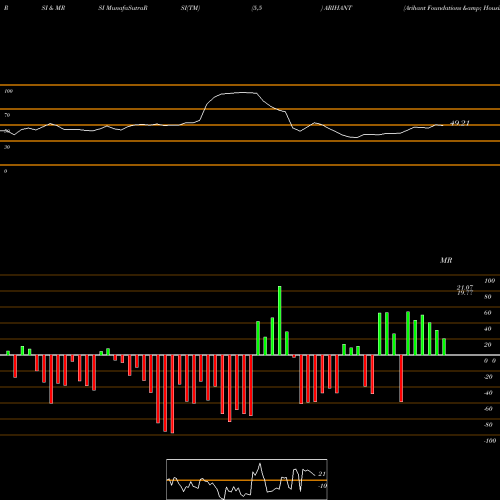Click the 'ARIHANT' ticker label
This screenshot has width=500, height=500.
337,8
